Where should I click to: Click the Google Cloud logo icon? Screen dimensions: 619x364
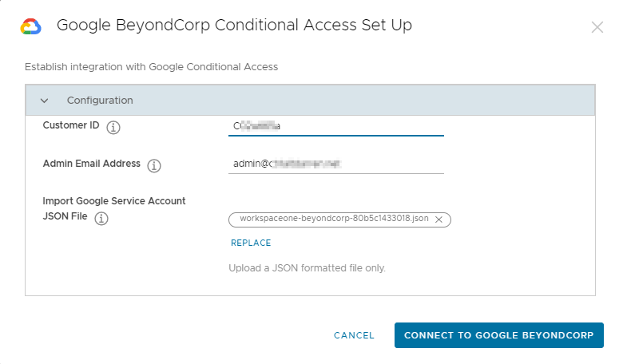[x=30, y=26]
